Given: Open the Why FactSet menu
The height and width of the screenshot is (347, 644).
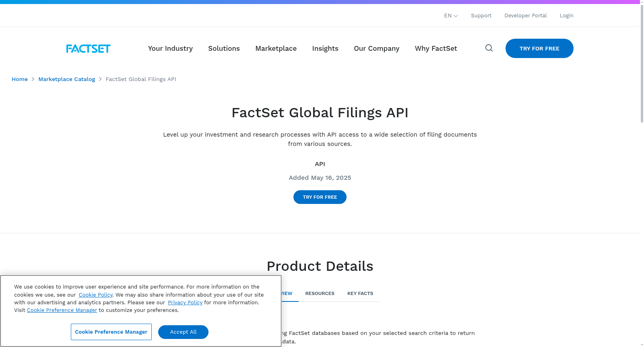Looking at the screenshot, I should 436,48.
